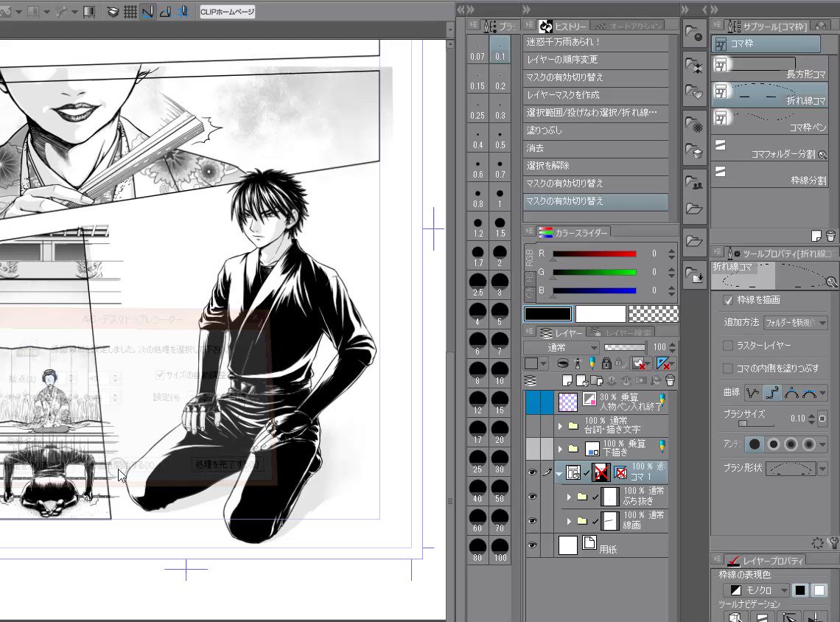
Task: Select the 枠線分割 sub tool
Action: (769, 175)
